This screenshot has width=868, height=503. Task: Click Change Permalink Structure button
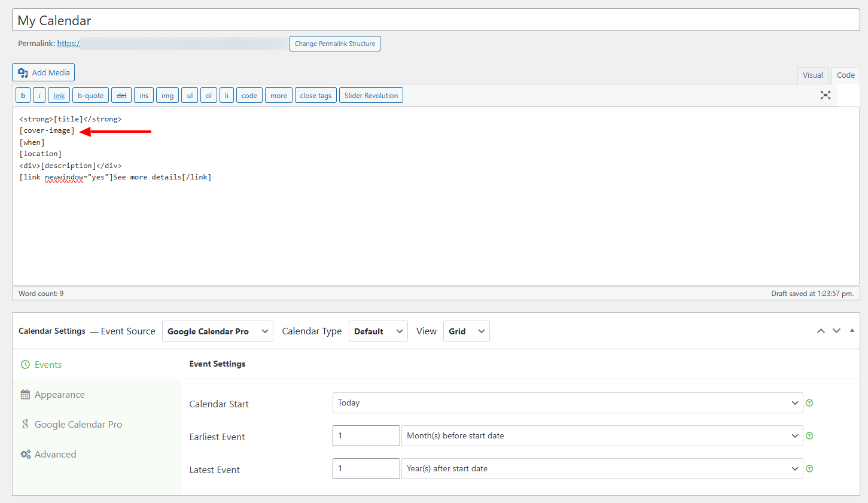pyautogui.click(x=334, y=44)
